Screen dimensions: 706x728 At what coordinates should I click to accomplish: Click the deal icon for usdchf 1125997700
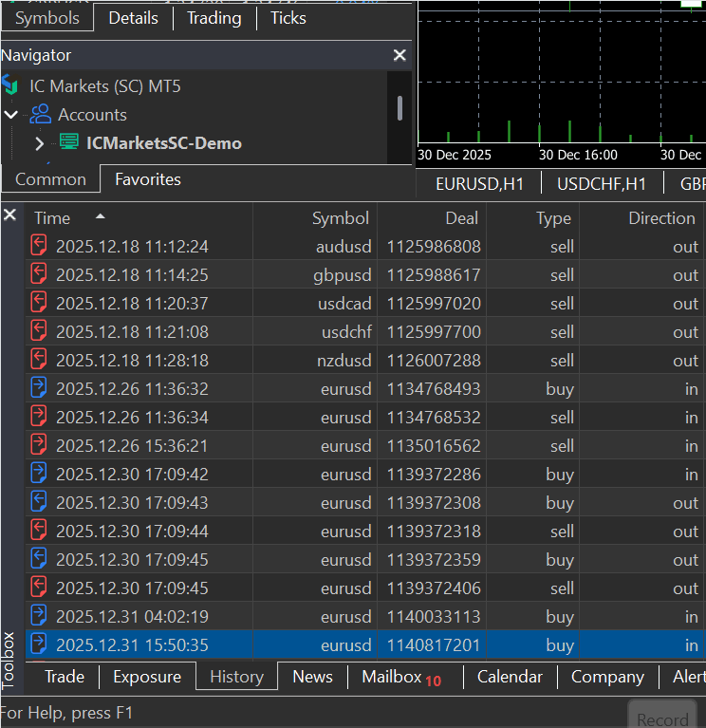tap(39, 331)
